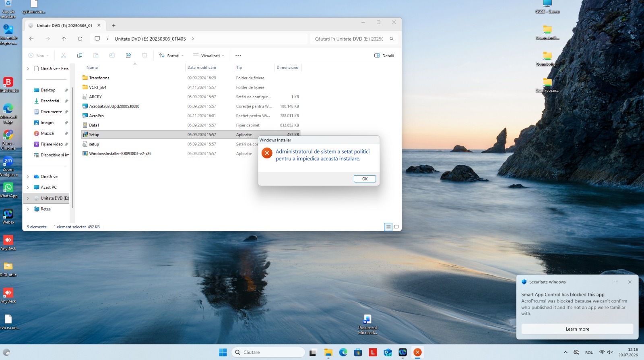Click Learn more in Smart App Control notification

coord(577,329)
